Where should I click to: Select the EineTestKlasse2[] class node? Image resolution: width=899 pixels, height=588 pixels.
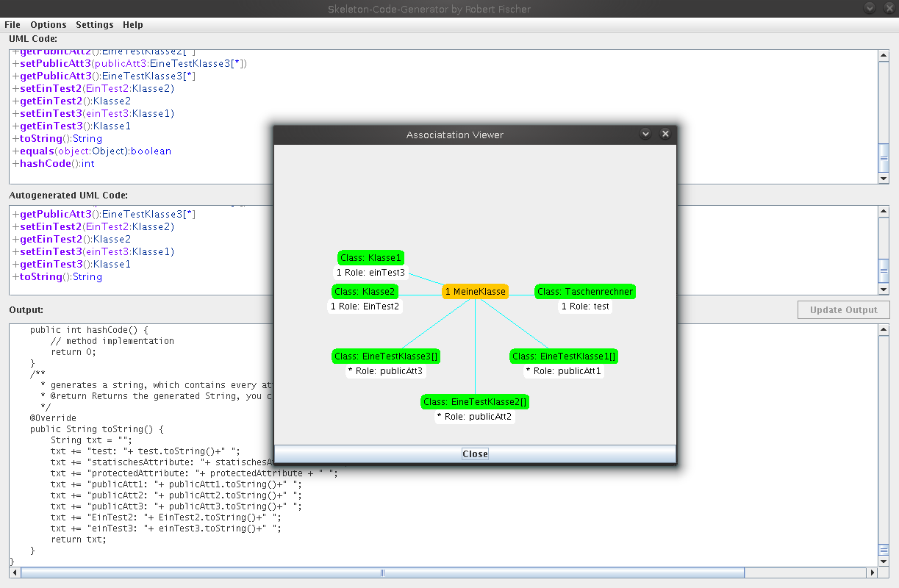(x=475, y=402)
